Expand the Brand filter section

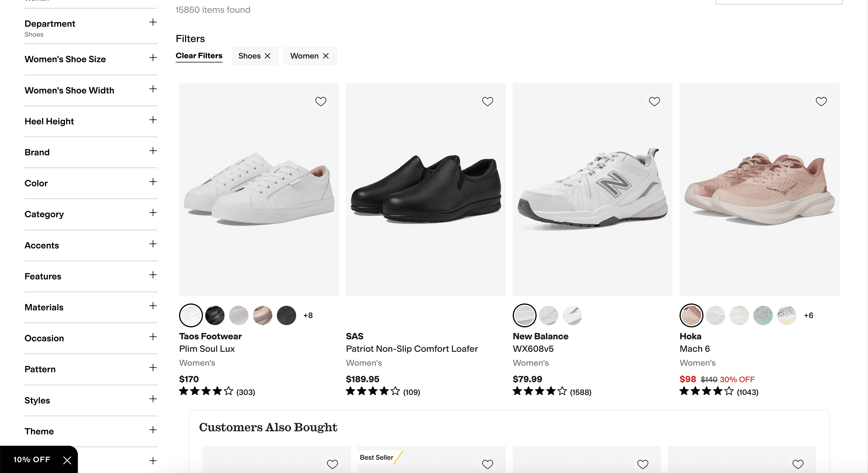(x=153, y=151)
